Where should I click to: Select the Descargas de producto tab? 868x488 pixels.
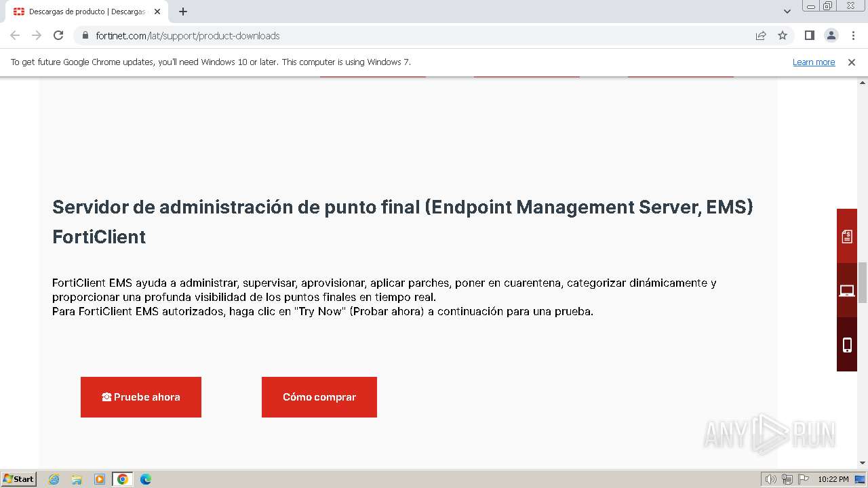click(87, 12)
